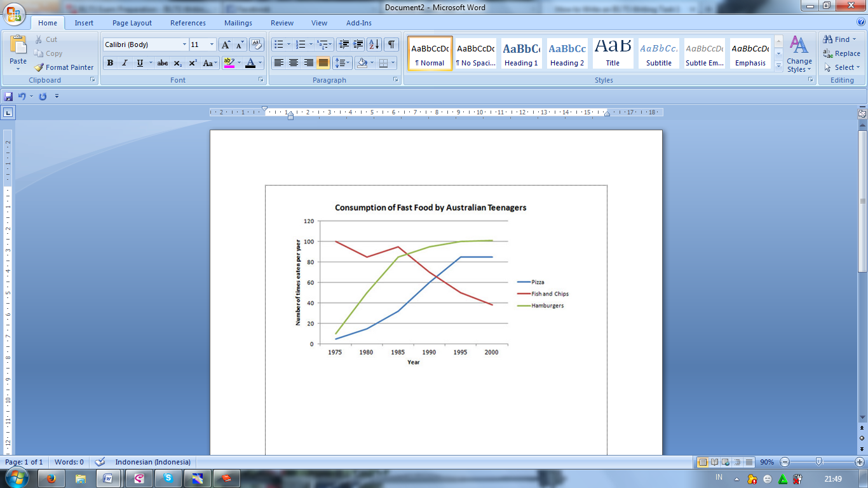Toggle Italic formatting

(x=125, y=63)
